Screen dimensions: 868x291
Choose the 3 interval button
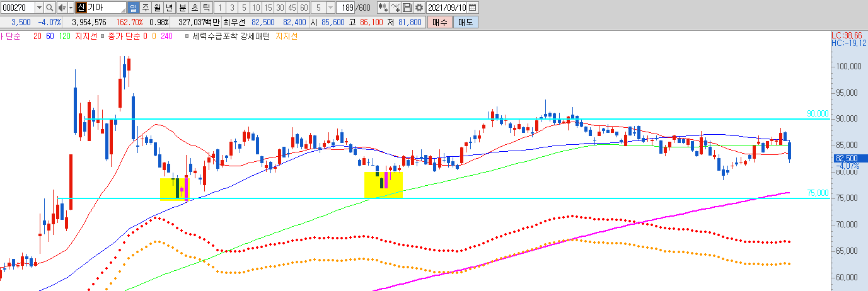pyautogui.click(x=231, y=8)
